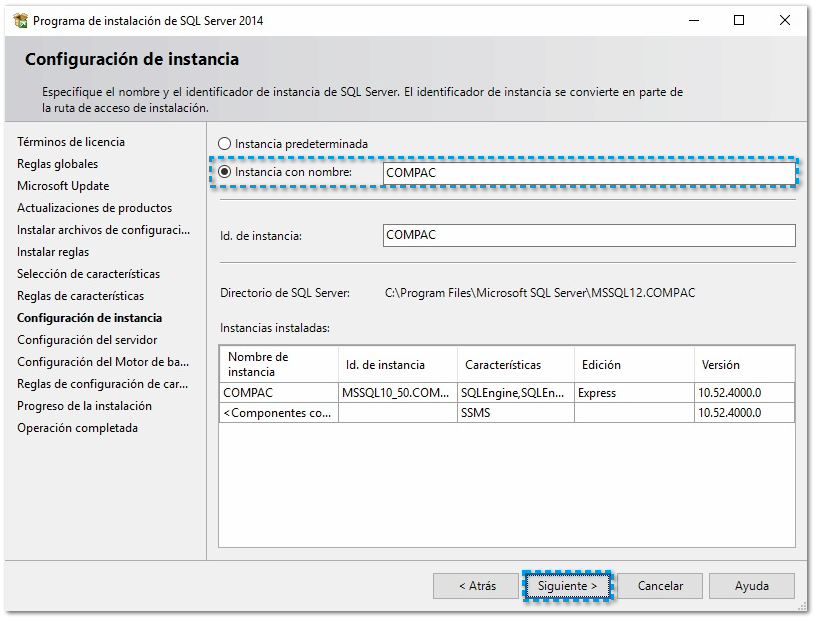The height and width of the screenshot is (620, 816).
Task: Minimize the setup window
Action: pyautogui.click(x=694, y=21)
